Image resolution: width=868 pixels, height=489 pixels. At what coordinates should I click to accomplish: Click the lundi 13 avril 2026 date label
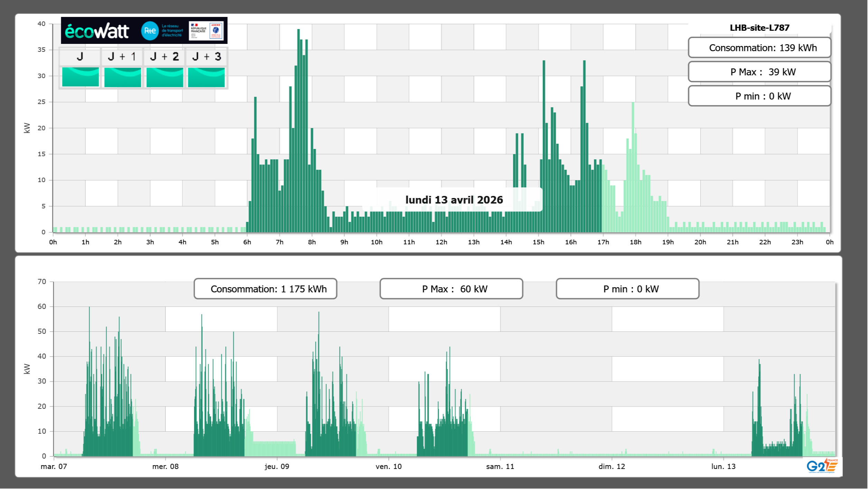tap(454, 200)
